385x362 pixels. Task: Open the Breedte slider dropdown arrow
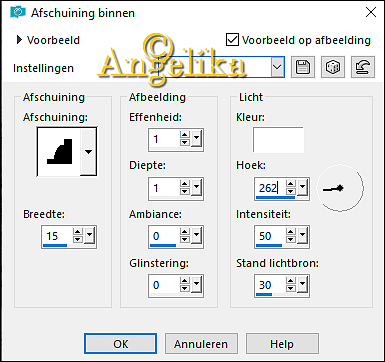tap(89, 235)
